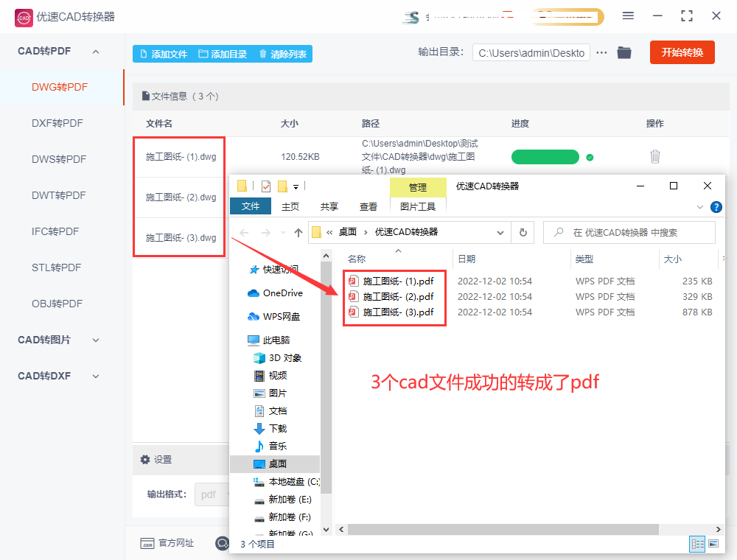The width and height of the screenshot is (737, 560).
Task: Open the 共享 ribbon tab
Action: tap(329, 207)
